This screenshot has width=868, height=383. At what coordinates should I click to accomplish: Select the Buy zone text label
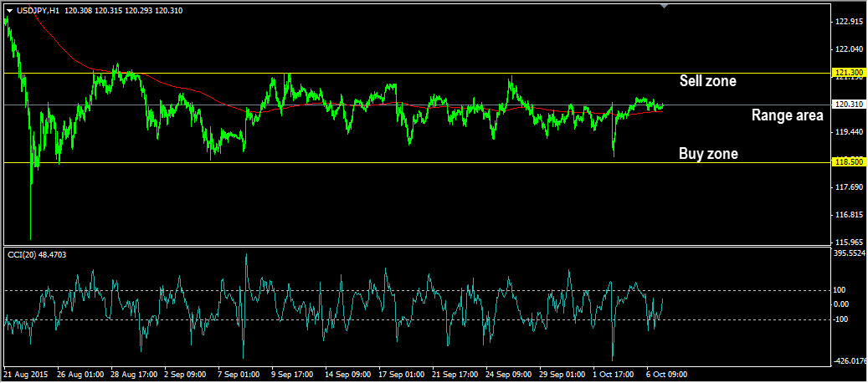pyautogui.click(x=707, y=154)
